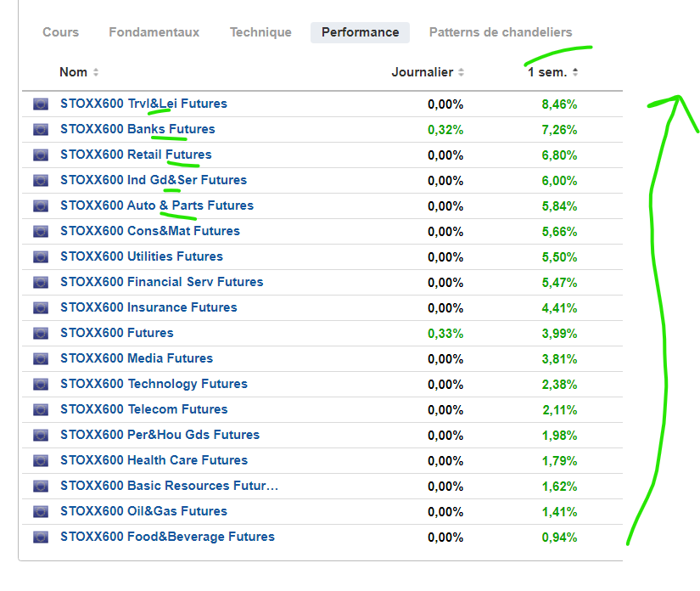Open STOXX600 Per&Hou Gds Futures link
This screenshot has height=591, width=700.
pyautogui.click(x=160, y=435)
